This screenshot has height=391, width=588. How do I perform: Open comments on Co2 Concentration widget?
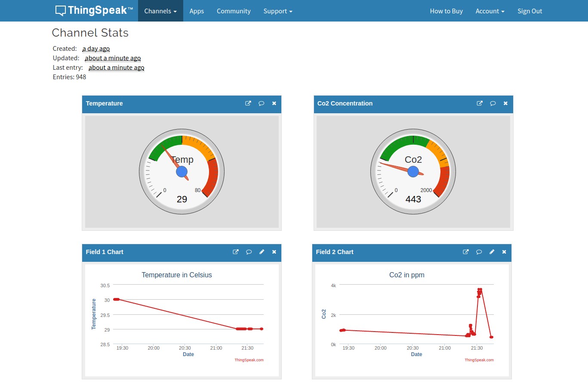pos(493,103)
